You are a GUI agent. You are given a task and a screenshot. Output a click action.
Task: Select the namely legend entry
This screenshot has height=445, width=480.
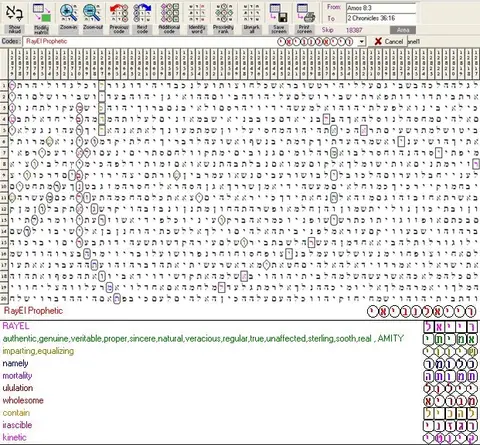15,363
